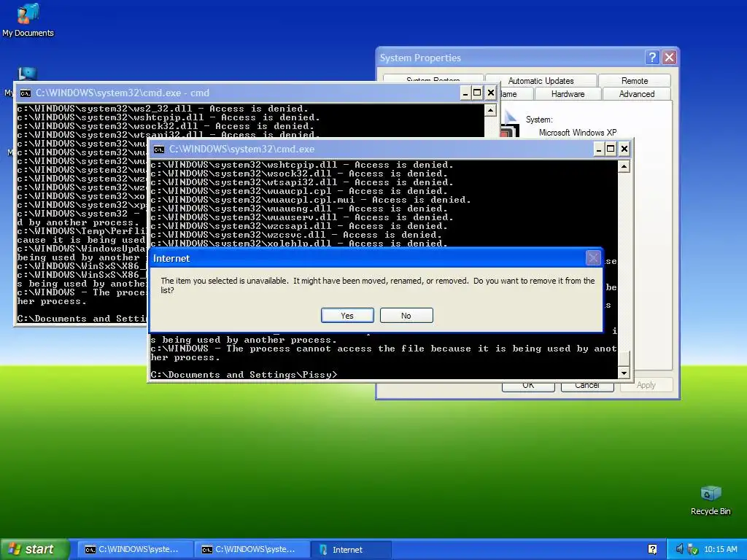The width and height of the screenshot is (747, 560).
Task: Click scroll down arrow in front cmd window
Action: [624, 373]
